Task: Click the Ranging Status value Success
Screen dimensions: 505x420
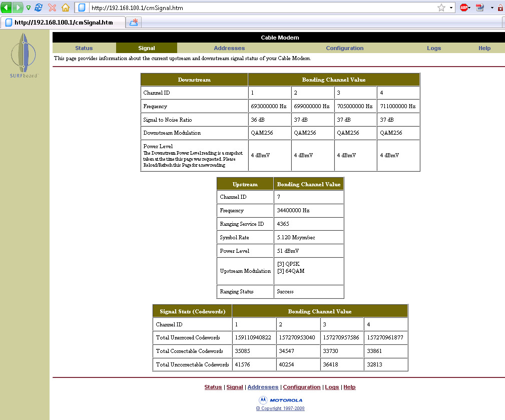Action: (285, 291)
